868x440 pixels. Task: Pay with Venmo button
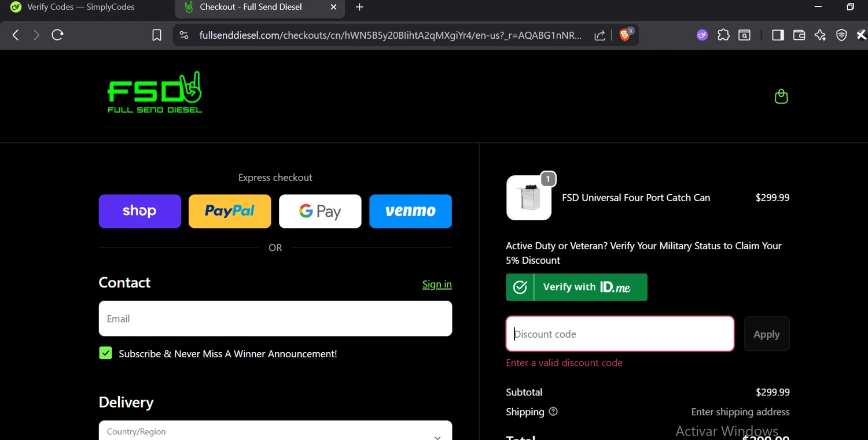(410, 211)
